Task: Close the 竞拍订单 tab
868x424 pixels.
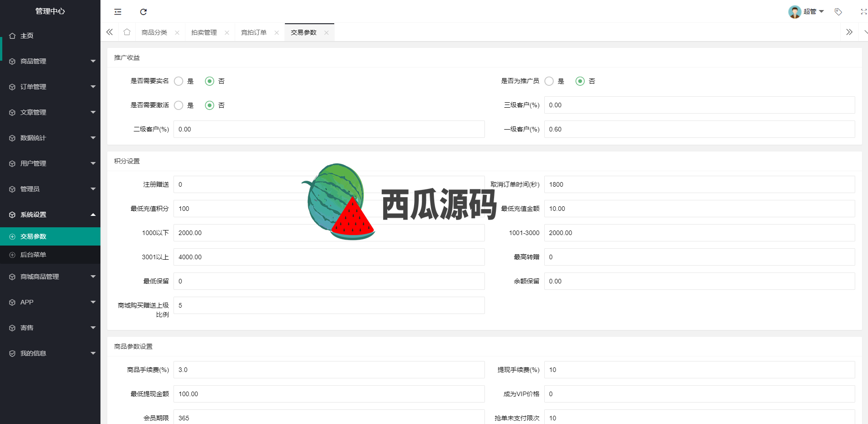Action: [x=277, y=32]
